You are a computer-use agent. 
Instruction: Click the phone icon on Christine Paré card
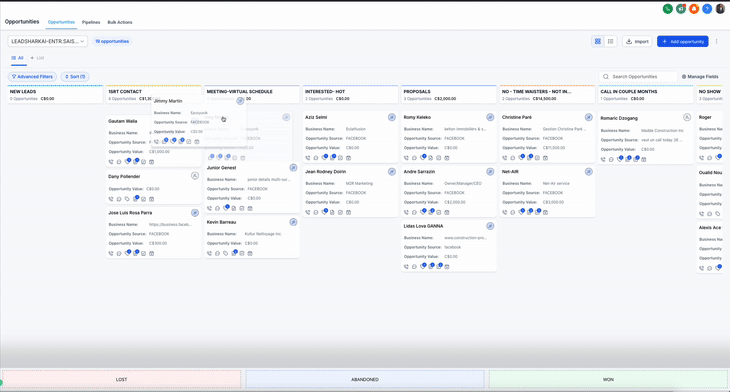505,158
